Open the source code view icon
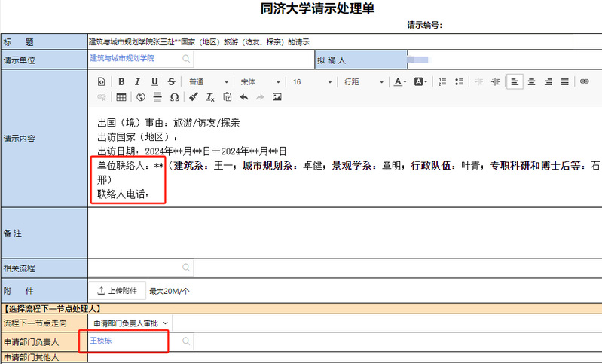This screenshot has height=364, width=602. (x=102, y=81)
